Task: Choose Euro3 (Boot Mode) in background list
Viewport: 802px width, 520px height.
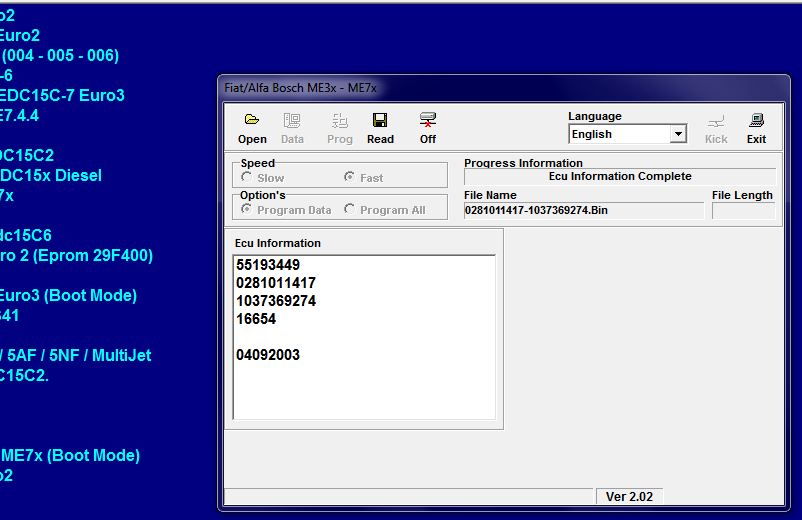Action: tap(68, 296)
